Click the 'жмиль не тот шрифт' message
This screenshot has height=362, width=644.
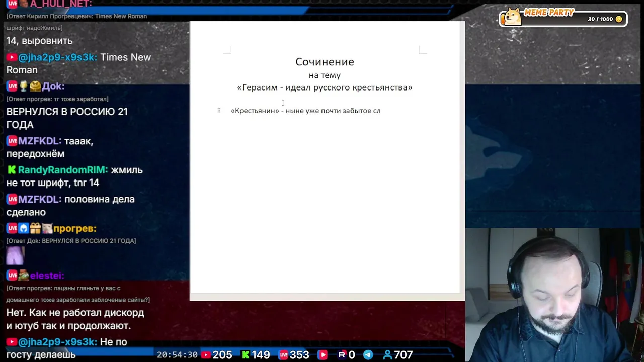pos(74,176)
